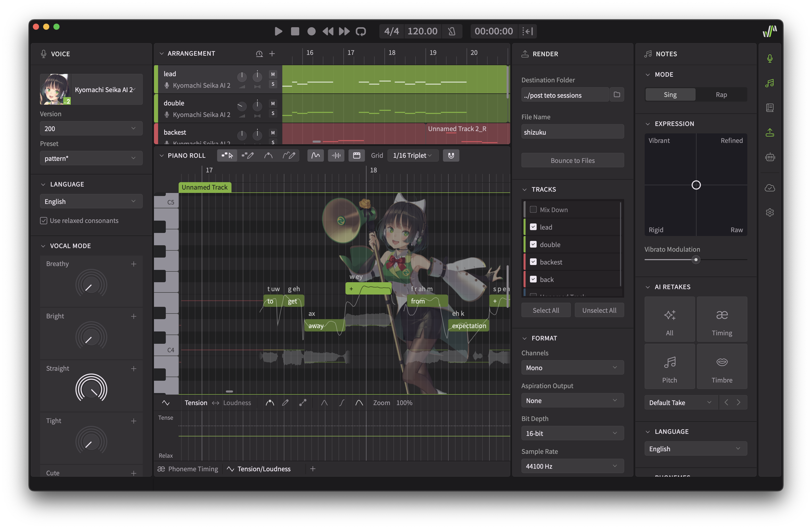The width and height of the screenshot is (812, 529).
Task: Select the pencil note drawing tool
Action: point(248,155)
